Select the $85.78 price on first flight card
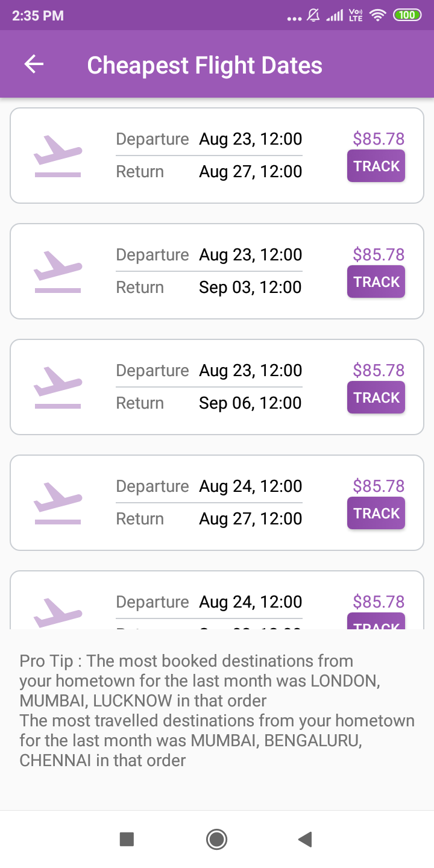The height and width of the screenshot is (868, 434). [x=379, y=139]
